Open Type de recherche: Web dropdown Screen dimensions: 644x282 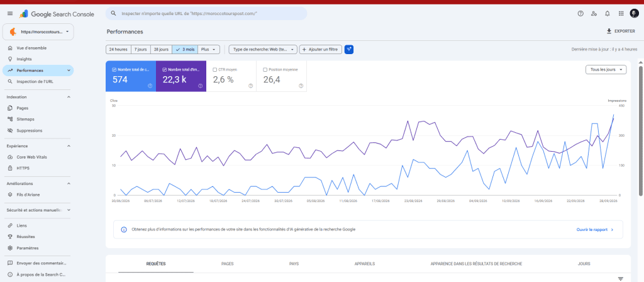click(x=263, y=49)
